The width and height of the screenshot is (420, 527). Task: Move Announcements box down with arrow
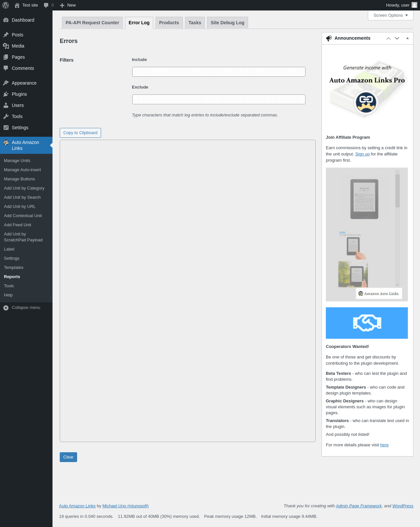pyautogui.click(x=397, y=38)
